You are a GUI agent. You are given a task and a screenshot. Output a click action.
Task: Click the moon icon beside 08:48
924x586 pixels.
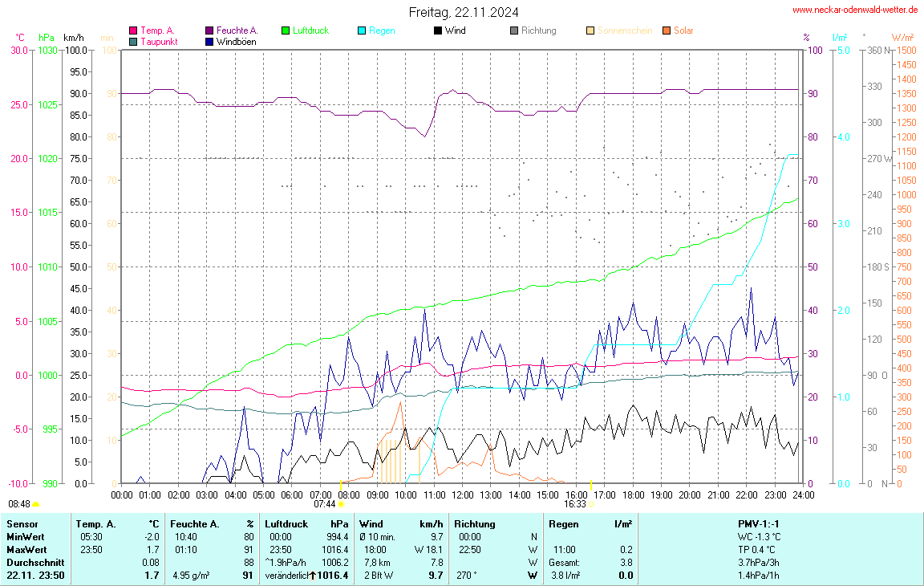pos(36,504)
